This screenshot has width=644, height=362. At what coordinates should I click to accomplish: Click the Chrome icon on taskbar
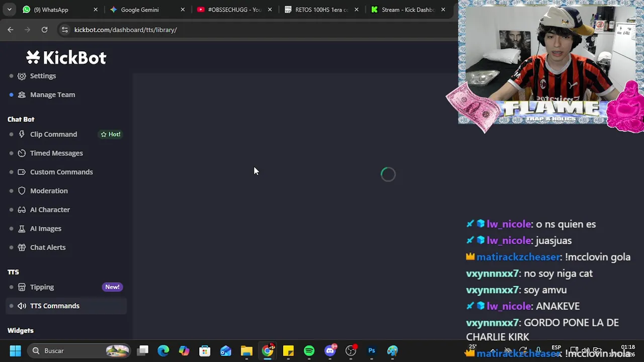point(268,351)
